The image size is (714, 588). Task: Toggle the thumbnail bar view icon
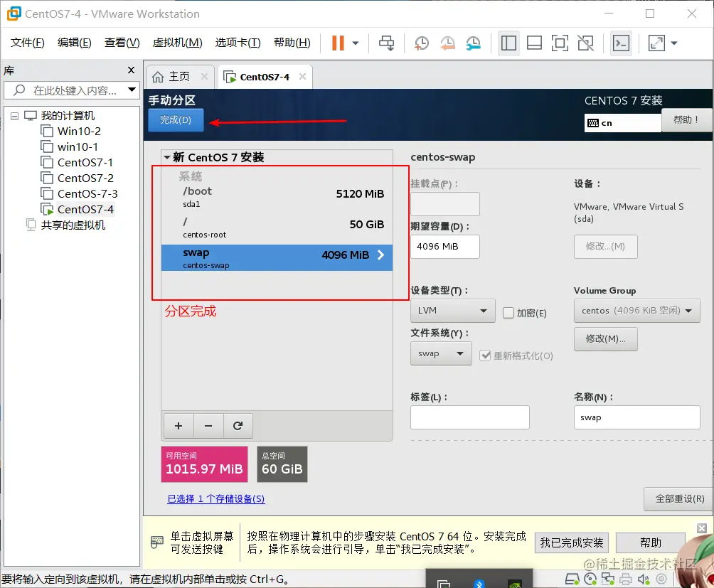click(x=534, y=43)
